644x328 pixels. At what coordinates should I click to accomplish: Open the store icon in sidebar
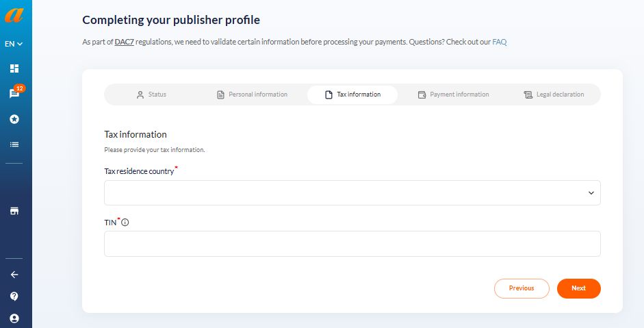tap(14, 211)
